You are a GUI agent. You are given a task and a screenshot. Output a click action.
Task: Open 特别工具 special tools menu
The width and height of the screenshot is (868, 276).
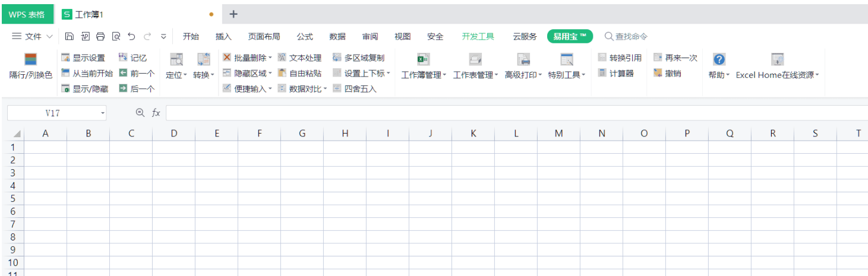(x=567, y=66)
